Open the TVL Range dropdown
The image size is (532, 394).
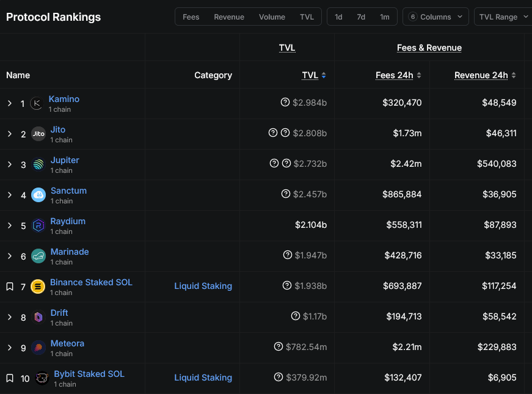click(503, 16)
